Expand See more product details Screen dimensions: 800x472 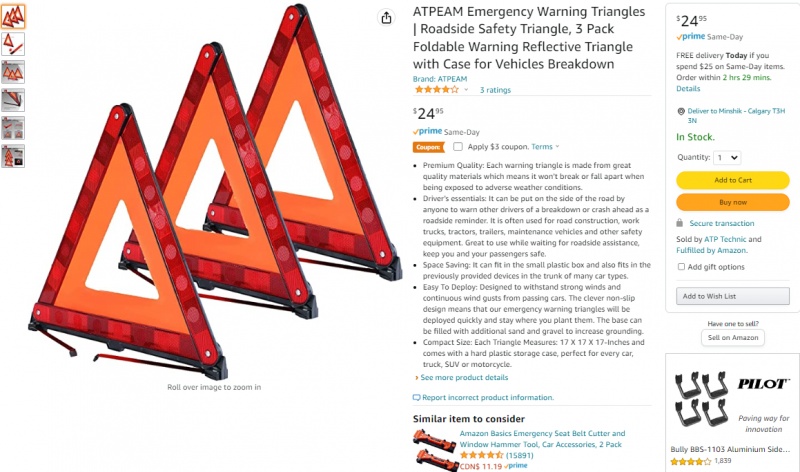462,378
